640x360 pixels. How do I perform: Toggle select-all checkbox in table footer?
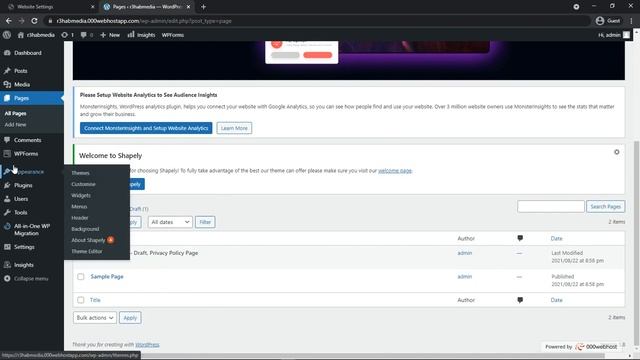81,300
